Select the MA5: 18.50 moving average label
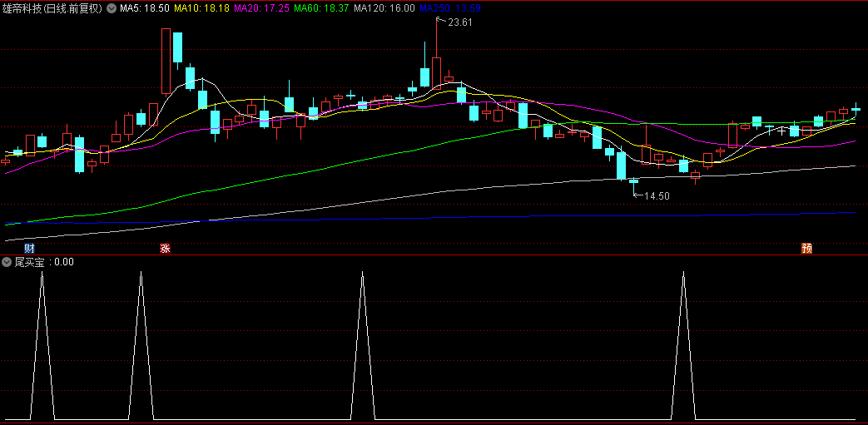 click(145, 8)
